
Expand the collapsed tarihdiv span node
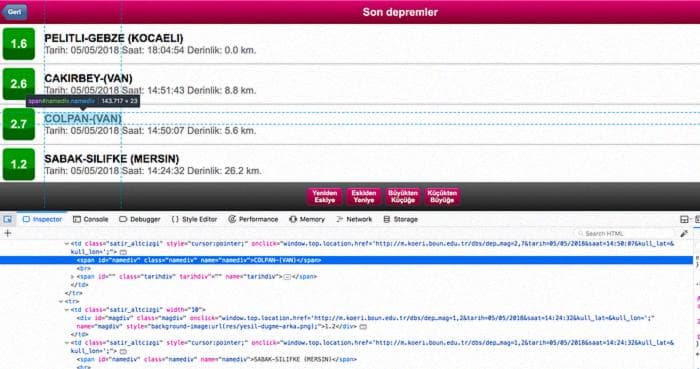(x=72, y=277)
